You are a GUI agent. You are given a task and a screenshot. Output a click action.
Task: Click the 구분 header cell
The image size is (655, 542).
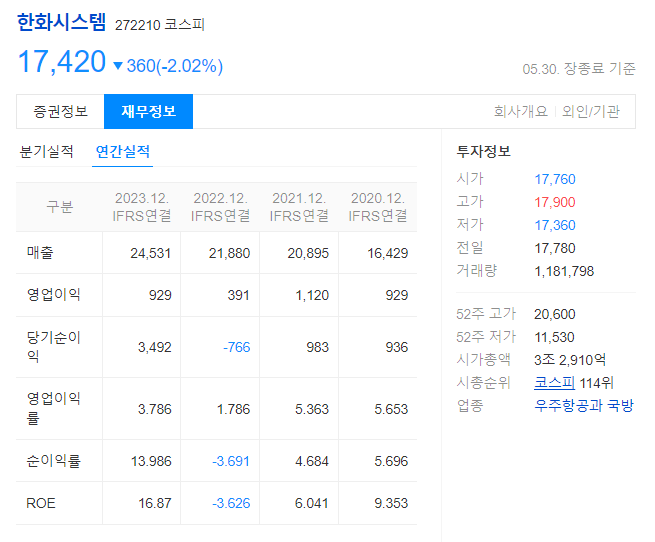tap(60, 206)
